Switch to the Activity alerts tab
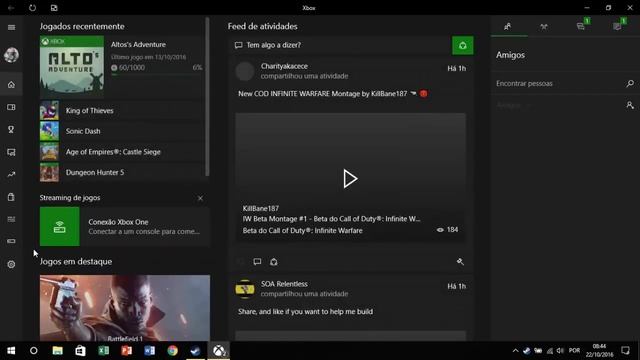The image size is (640, 360). click(x=618, y=27)
